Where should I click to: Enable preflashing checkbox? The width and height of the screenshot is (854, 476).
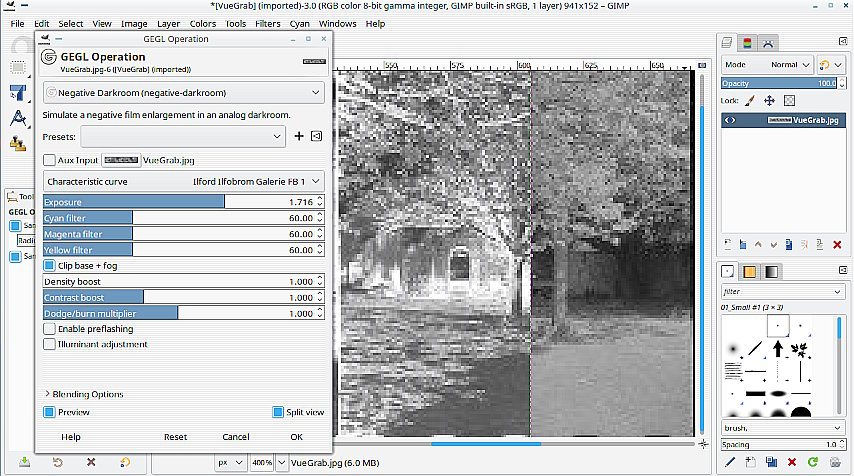click(49, 329)
